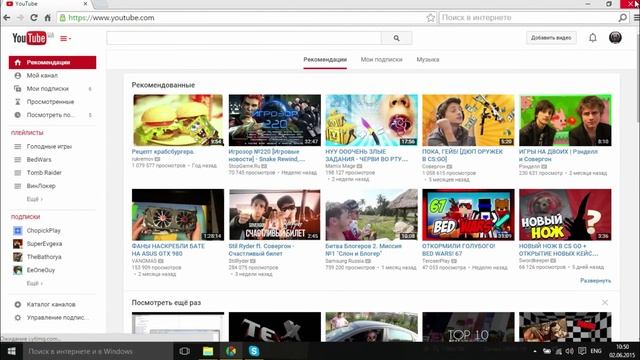This screenshot has height=360, width=640.
Task: Open ИГРЫ НА ДВОИХ video title
Action: [558, 155]
